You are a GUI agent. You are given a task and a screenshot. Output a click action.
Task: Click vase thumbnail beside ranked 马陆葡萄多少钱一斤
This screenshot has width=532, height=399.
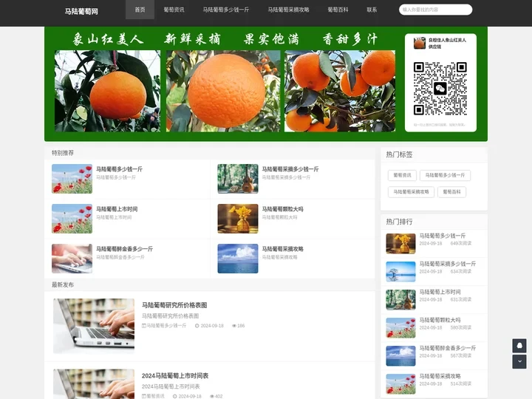tap(400, 244)
